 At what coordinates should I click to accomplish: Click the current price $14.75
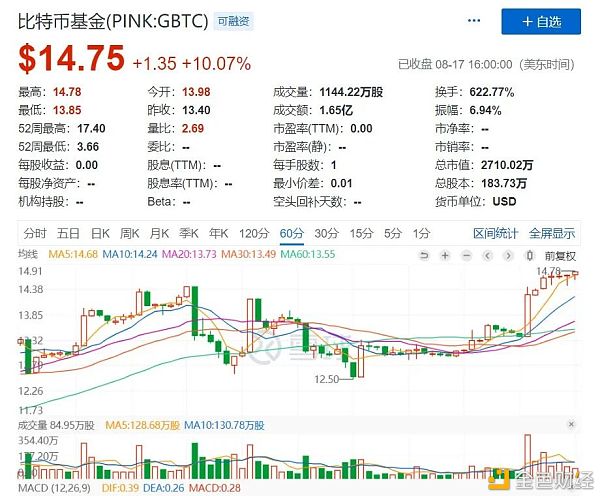pos(72,58)
